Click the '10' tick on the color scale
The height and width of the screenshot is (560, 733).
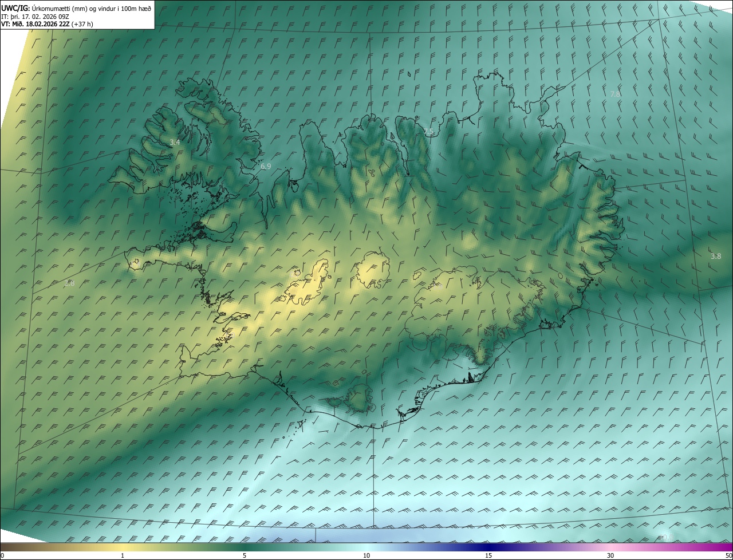[x=366, y=555]
